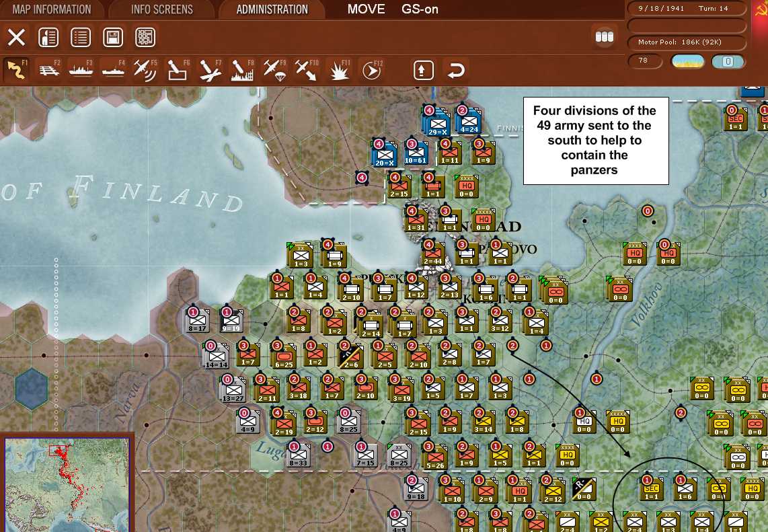Select the Soviet unit counter 1=10

[x=452, y=492]
